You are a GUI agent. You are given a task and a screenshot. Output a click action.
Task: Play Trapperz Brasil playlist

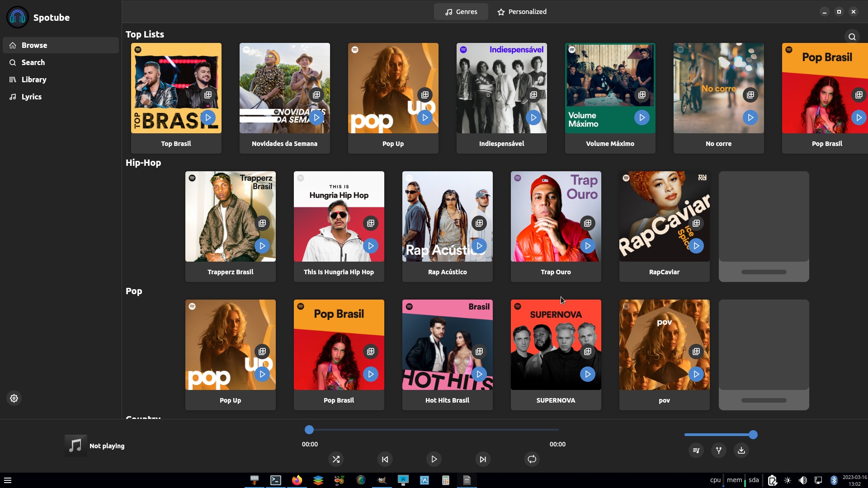262,246
